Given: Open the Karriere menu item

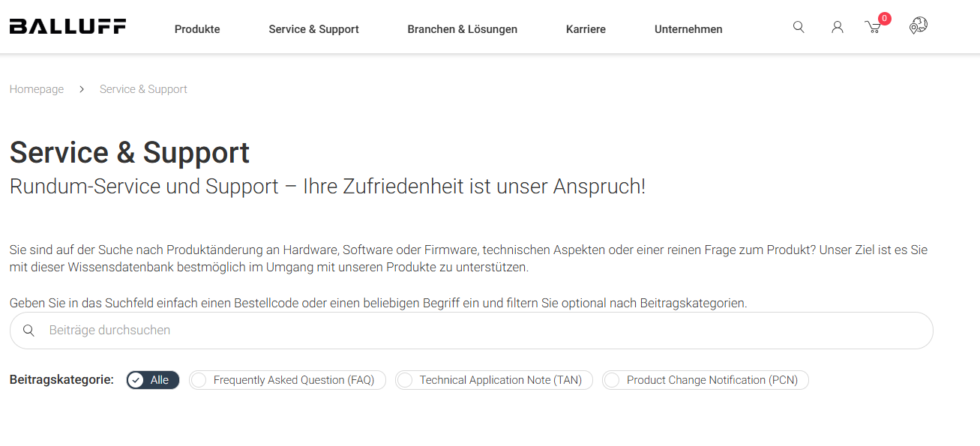Looking at the screenshot, I should [x=586, y=29].
